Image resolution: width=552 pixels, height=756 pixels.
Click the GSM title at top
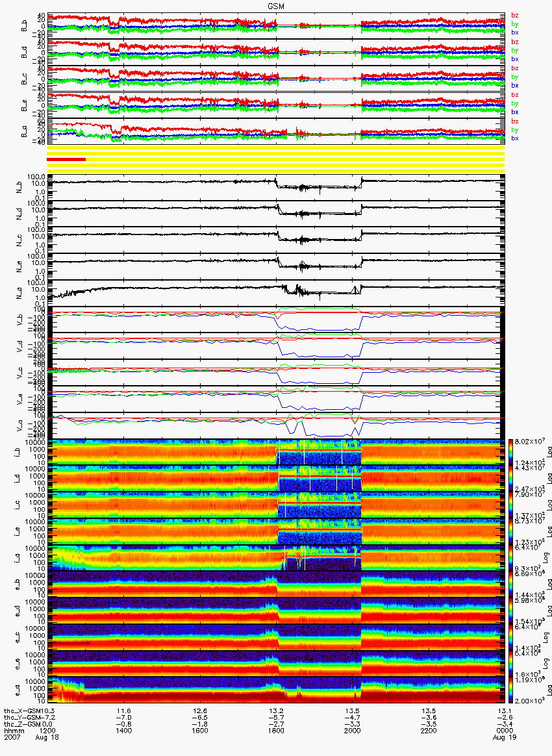[x=276, y=6]
